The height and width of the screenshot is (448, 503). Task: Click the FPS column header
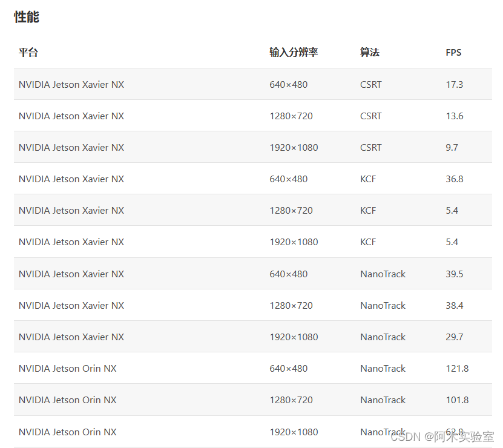click(453, 53)
